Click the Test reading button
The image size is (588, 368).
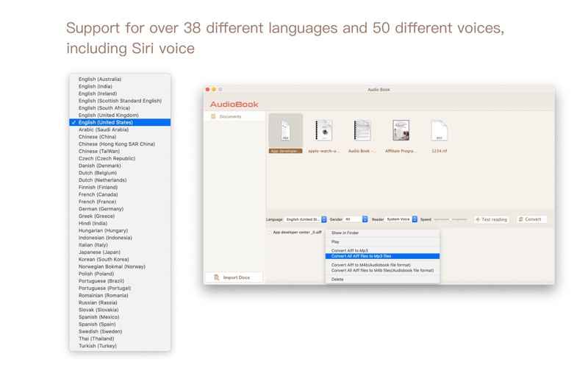(x=491, y=219)
